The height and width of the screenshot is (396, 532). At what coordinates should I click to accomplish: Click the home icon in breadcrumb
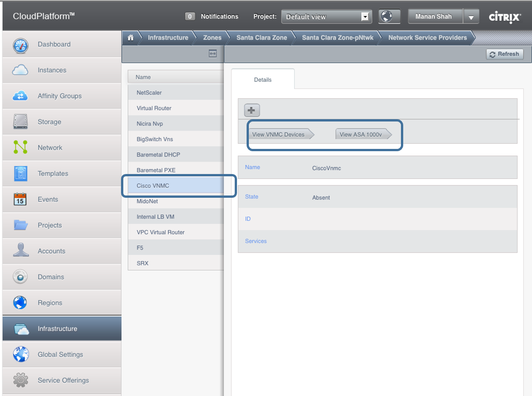[x=131, y=38]
